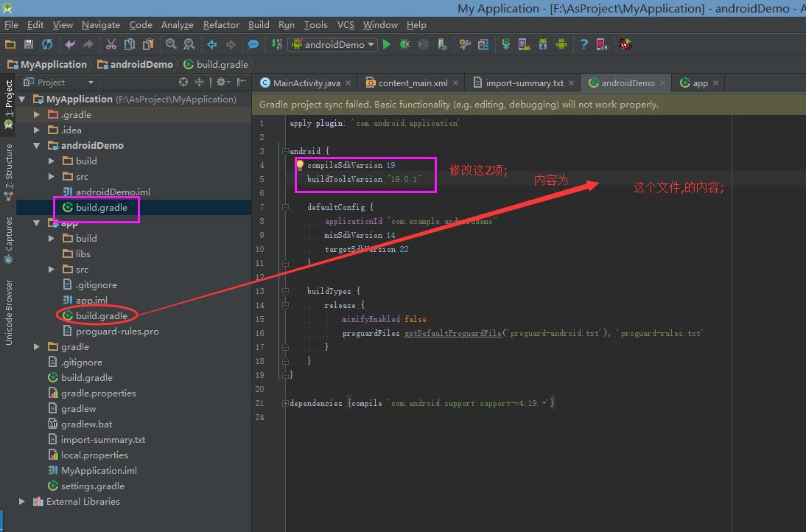
Task: Navigate Forward with the right arrow icon
Action: (x=231, y=45)
